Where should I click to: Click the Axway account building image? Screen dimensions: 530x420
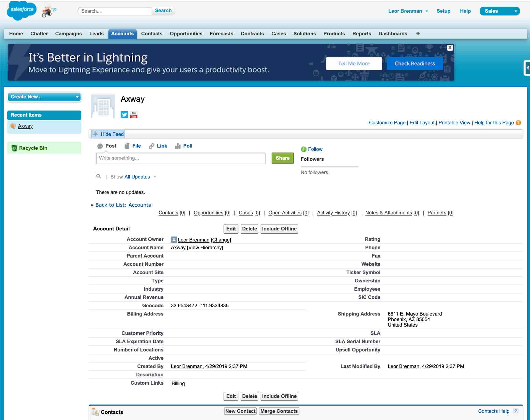(x=103, y=106)
